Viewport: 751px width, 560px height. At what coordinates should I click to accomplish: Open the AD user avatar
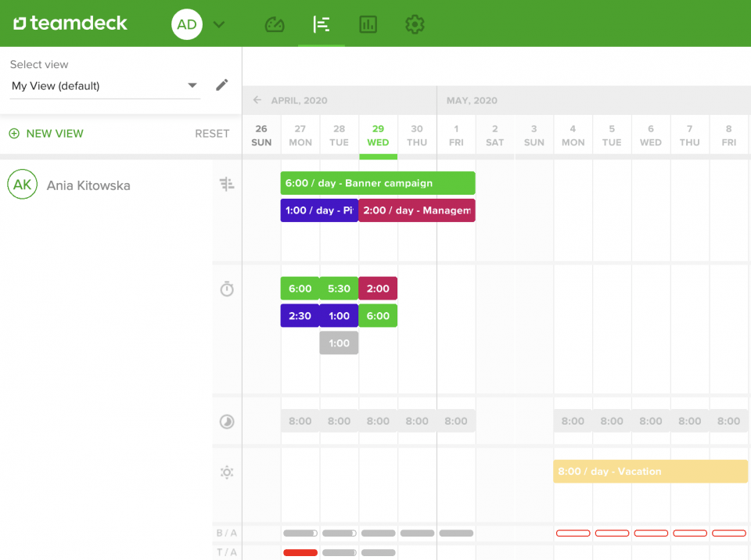[187, 24]
